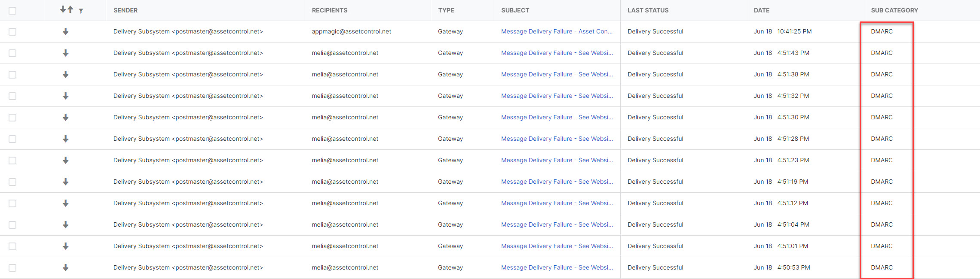Open subject link for the 4:51:19 PM message

(557, 182)
